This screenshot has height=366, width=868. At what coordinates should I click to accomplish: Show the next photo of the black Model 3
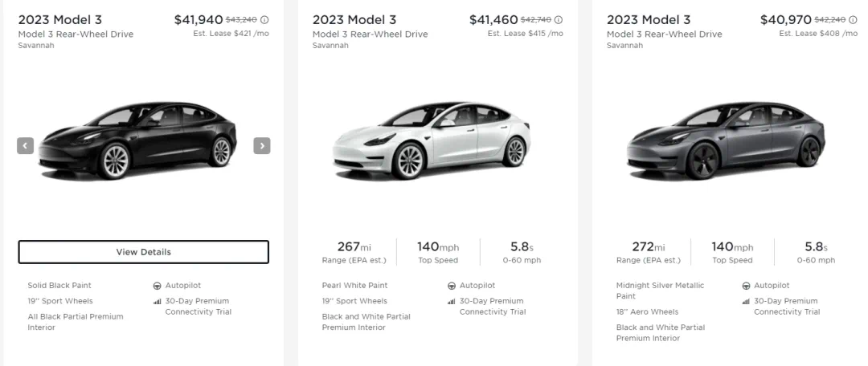[262, 145]
